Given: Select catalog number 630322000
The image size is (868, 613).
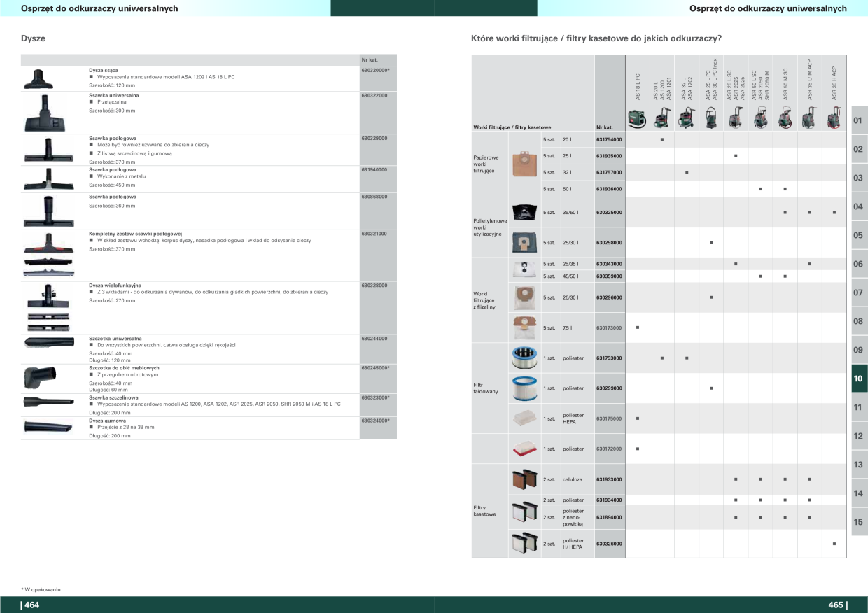Looking at the screenshot, I should (x=374, y=94).
